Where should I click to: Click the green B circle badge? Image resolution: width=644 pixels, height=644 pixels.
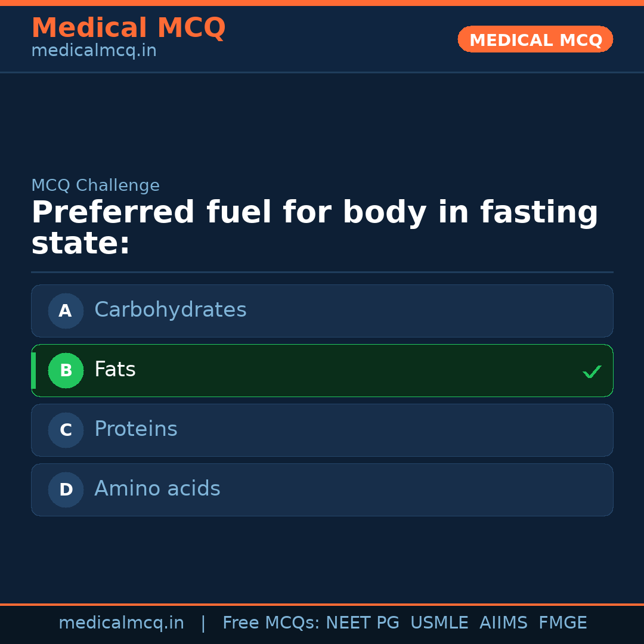(x=66, y=370)
